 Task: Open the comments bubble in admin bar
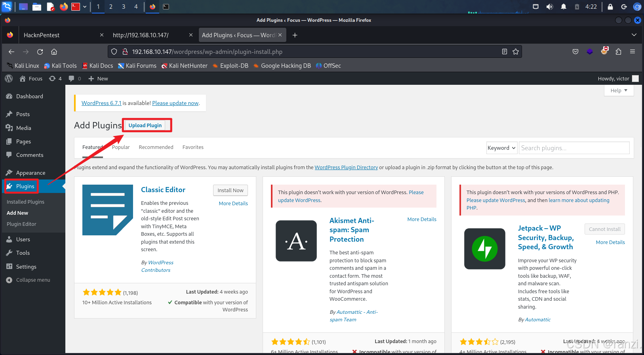pyautogui.click(x=74, y=78)
